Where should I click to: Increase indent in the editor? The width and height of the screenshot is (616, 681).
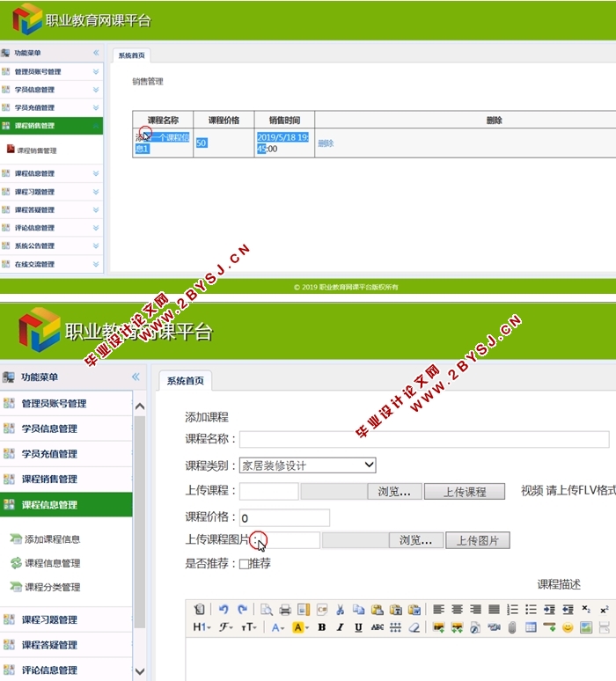coord(549,610)
